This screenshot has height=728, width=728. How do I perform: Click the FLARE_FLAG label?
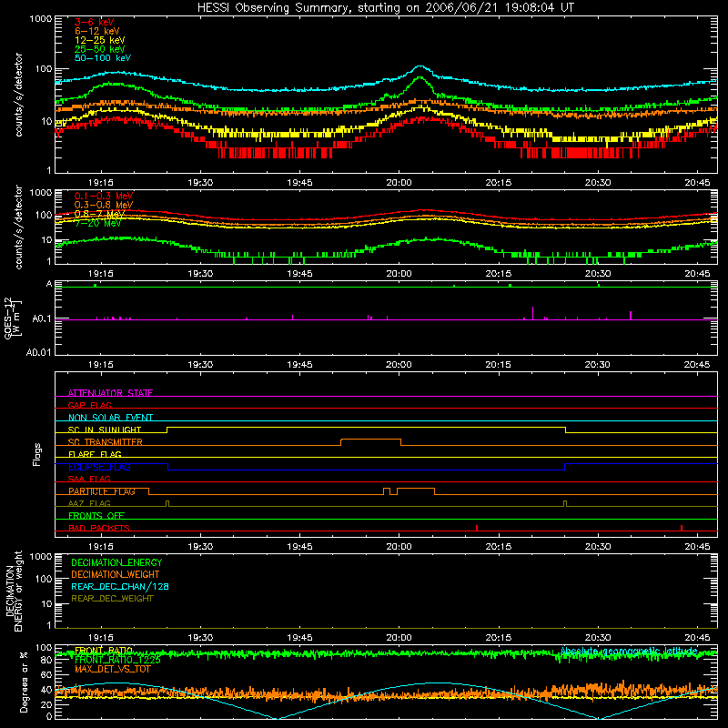[x=95, y=454]
